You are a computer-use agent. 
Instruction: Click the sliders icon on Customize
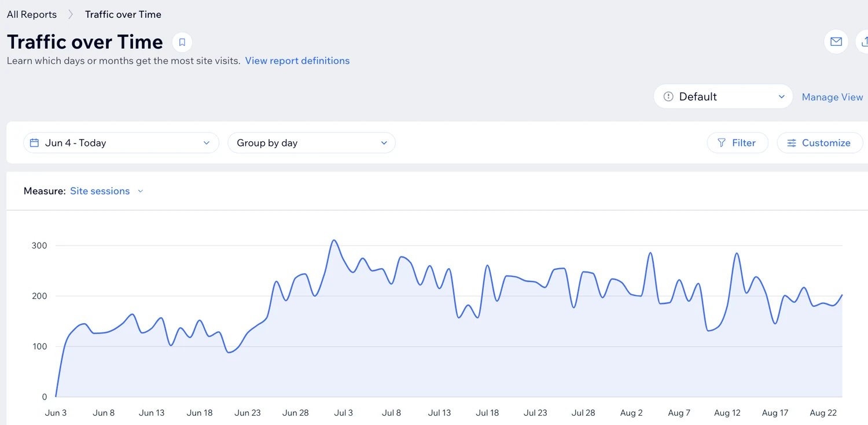click(792, 143)
